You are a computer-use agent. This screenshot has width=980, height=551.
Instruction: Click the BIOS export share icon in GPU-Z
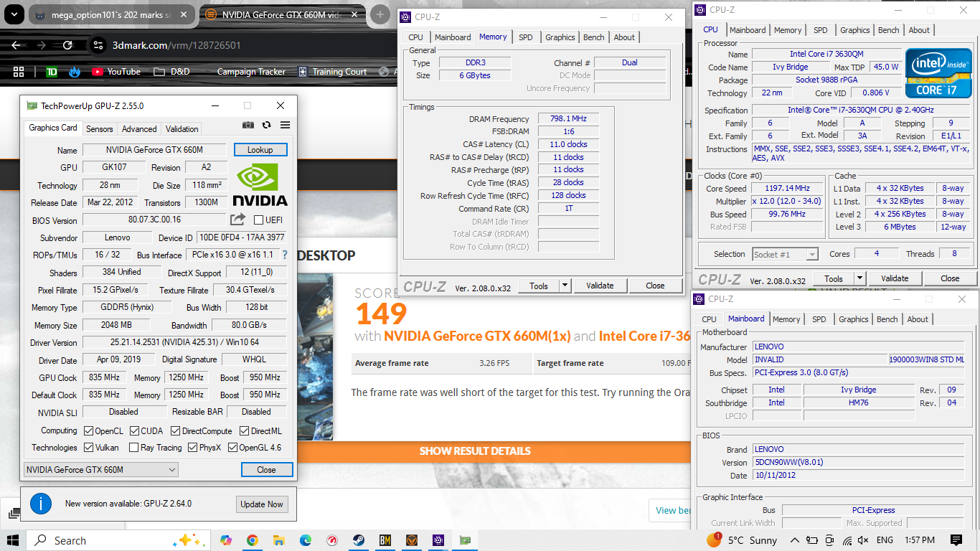tap(237, 220)
